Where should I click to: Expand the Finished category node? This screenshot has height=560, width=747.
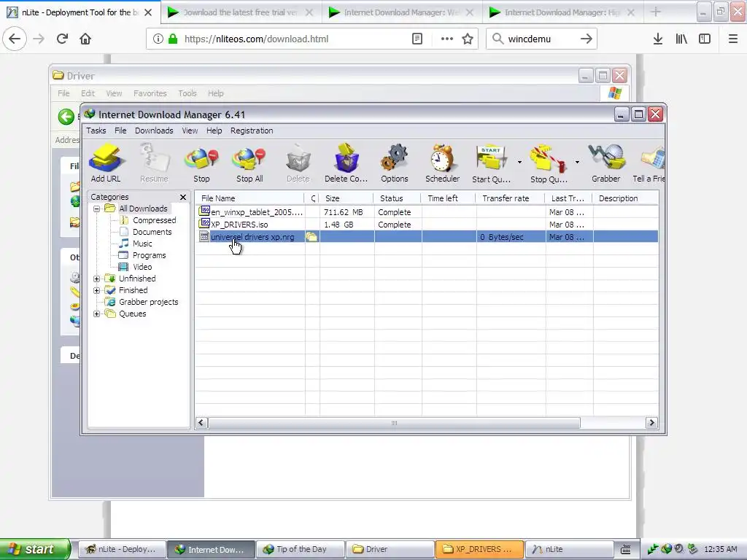[x=97, y=290]
